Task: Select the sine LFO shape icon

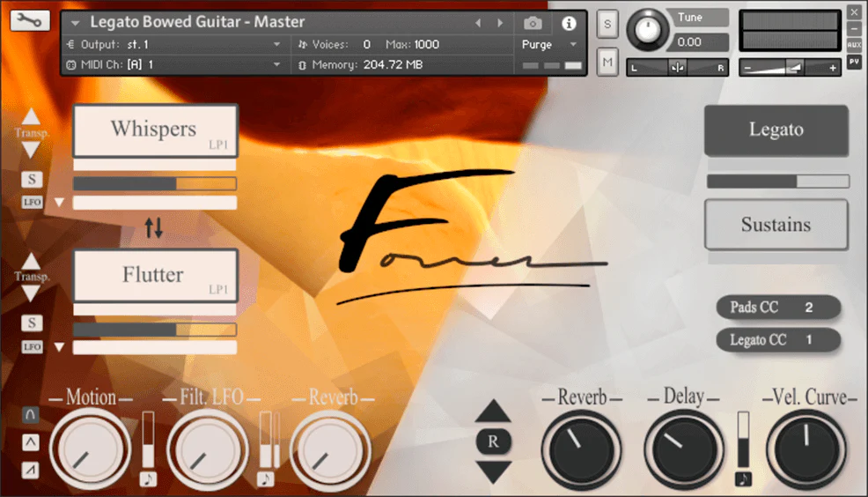Action: [31, 414]
